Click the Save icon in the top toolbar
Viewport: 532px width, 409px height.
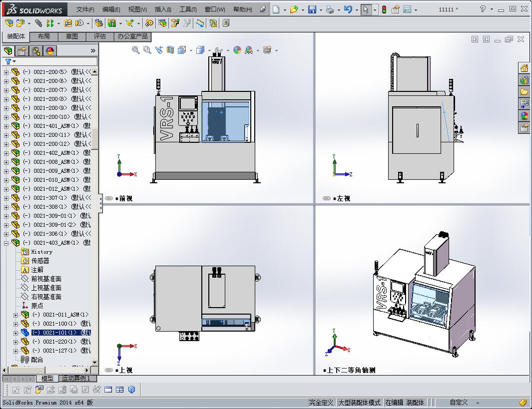tap(312, 9)
